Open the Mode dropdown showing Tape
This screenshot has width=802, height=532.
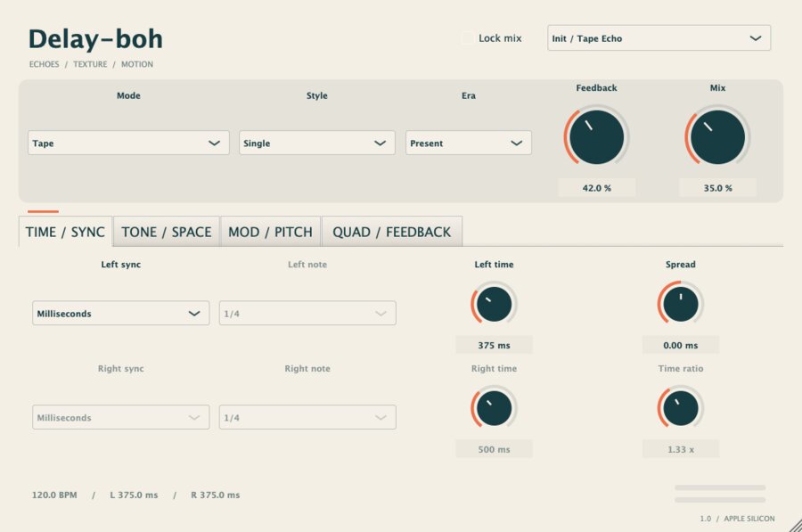tap(128, 143)
